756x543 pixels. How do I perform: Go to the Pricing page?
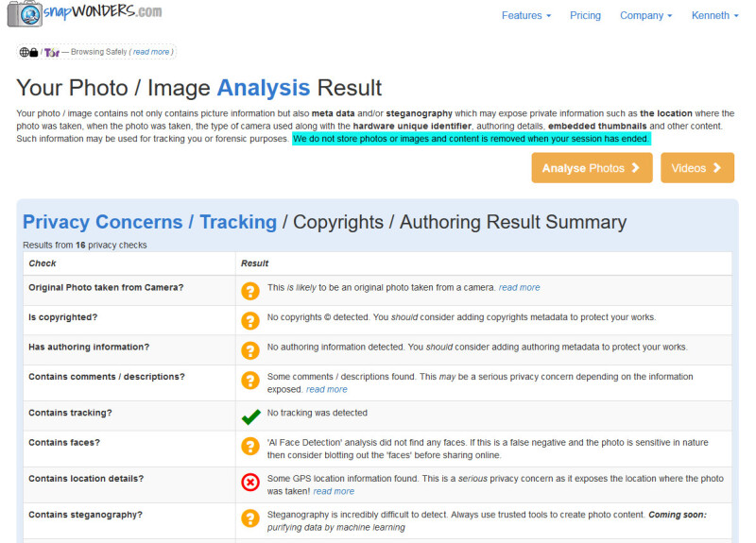(585, 15)
